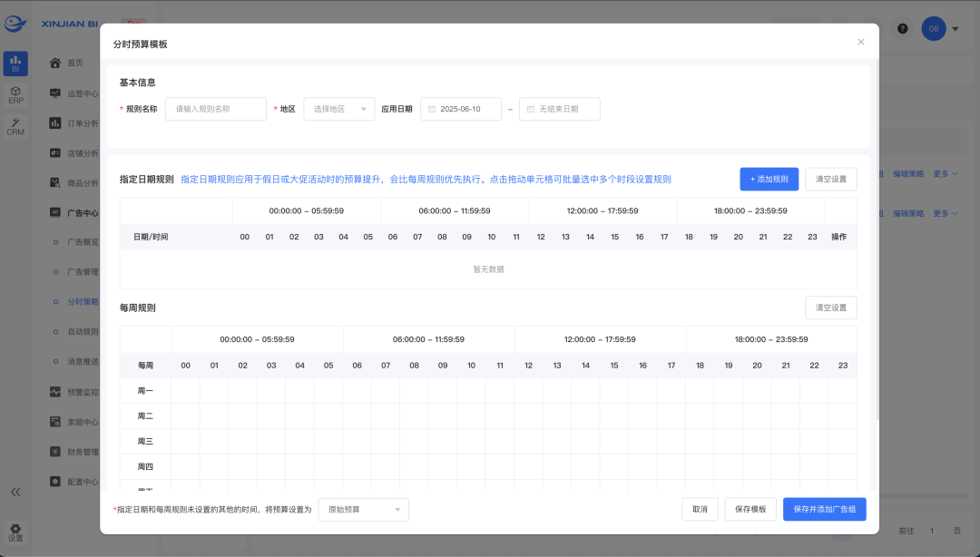This screenshot has width=980, height=557.
Task: Click 周三 row label
Action: [x=145, y=442]
